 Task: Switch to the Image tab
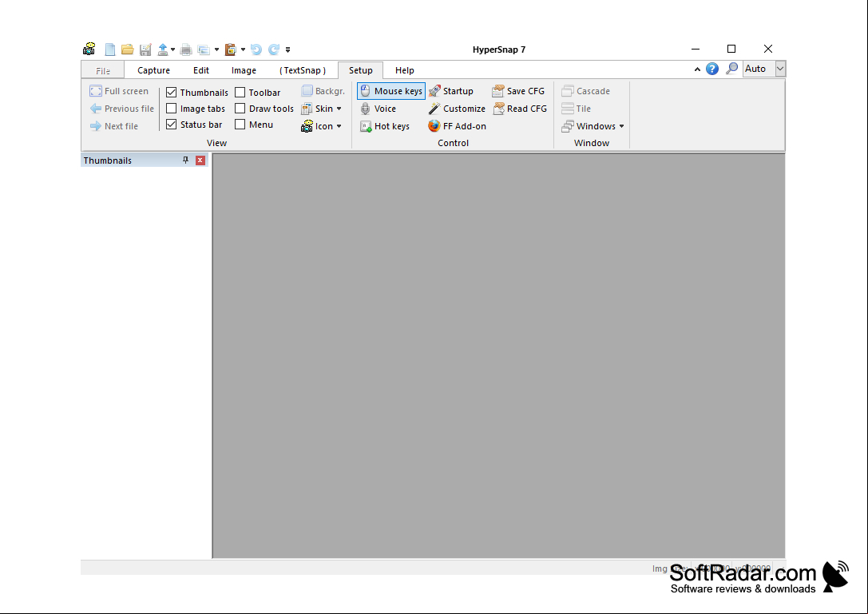coord(244,70)
